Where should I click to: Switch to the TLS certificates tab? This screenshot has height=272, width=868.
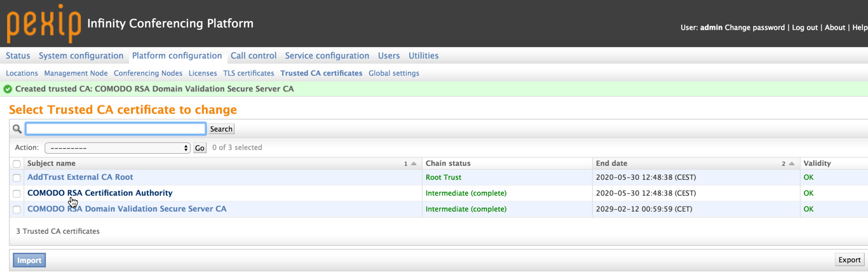(x=248, y=73)
